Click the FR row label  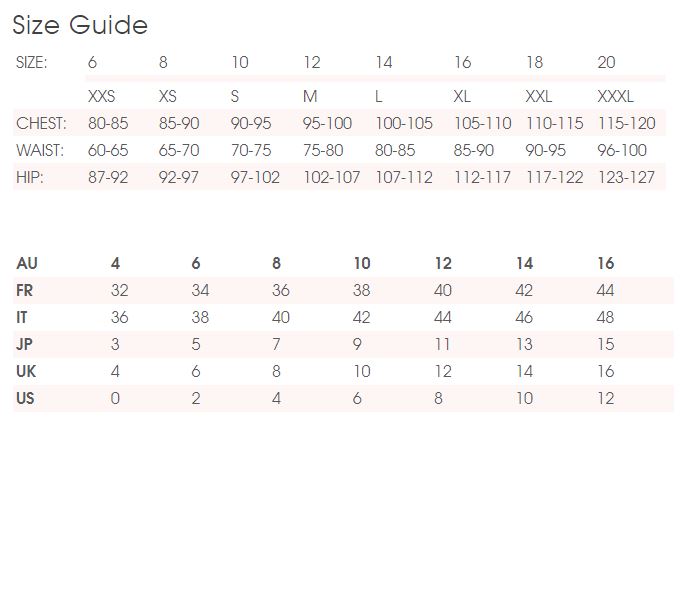[x=25, y=291]
